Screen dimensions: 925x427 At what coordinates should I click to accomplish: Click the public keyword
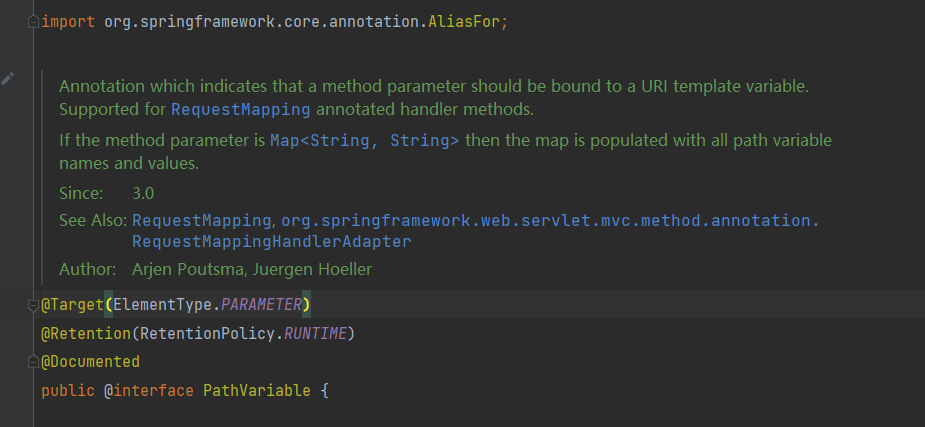(68, 390)
